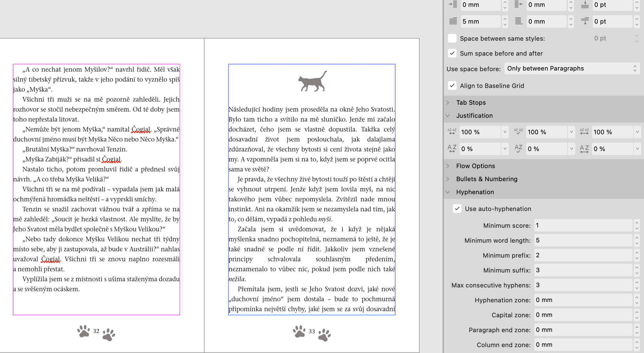Screen dimensions: 644x353
Task: Decrease Minimum suffix with stepper down arrow
Action: (x=637, y=273)
